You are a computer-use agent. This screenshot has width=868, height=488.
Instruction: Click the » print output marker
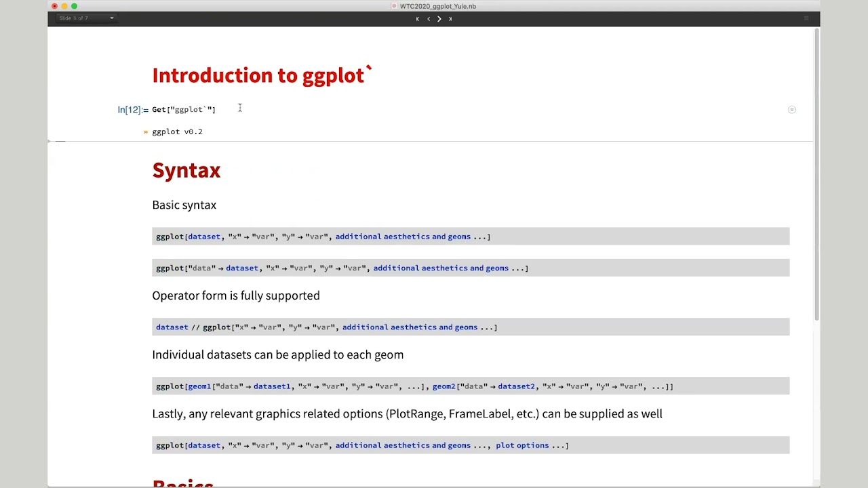coord(146,131)
